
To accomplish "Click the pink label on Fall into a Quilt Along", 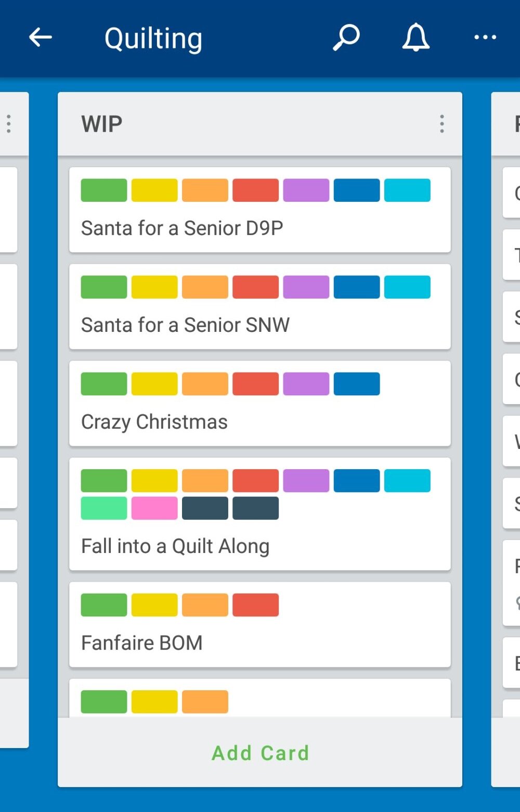I will (x=154, y=508).
